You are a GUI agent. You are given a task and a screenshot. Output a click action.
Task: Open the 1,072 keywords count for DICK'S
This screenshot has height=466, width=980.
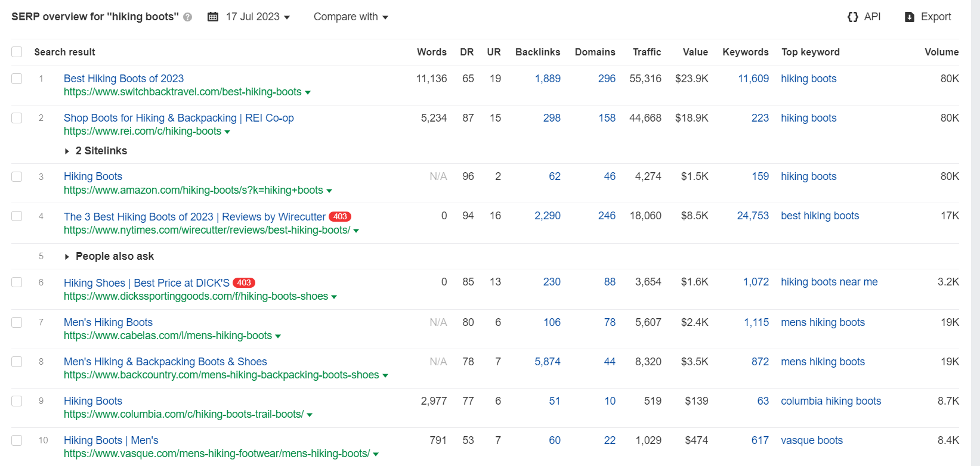[x=756, y=282]
